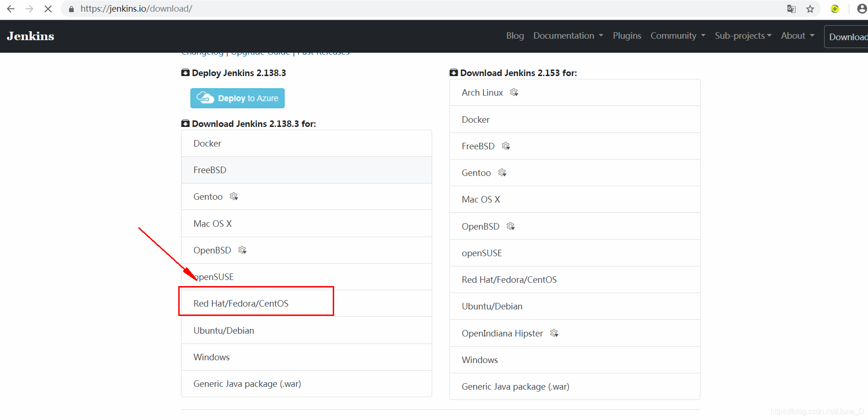Select FreeBSD under Jenkins 2.153

(575, 146)
